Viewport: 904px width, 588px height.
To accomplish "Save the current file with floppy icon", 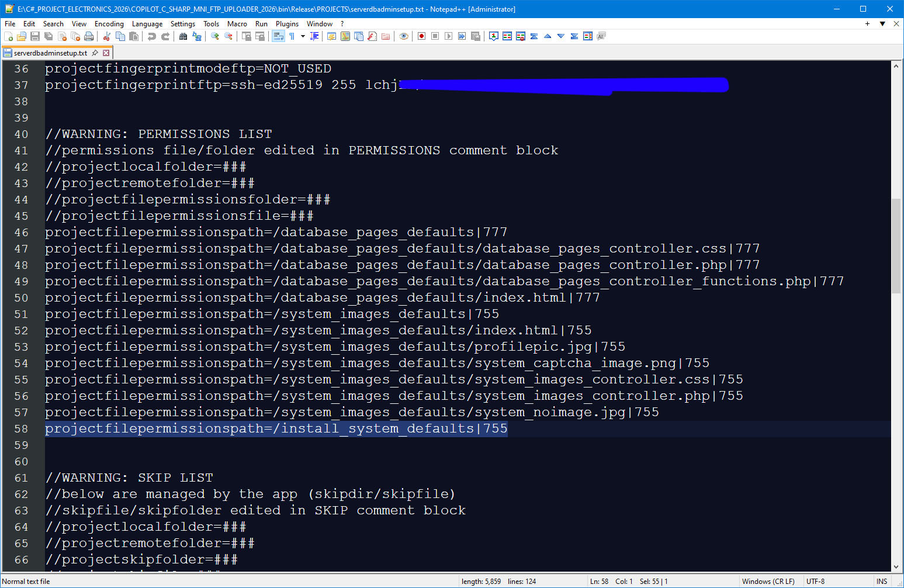I will pos(35,36).
